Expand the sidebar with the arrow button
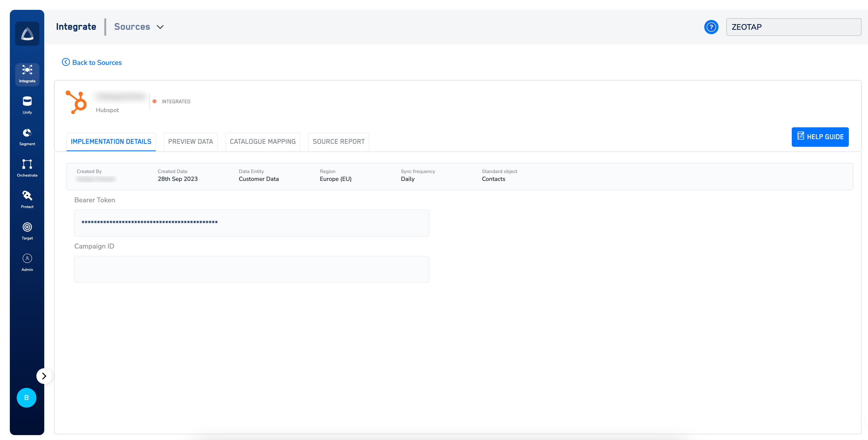868x440 pixels. [x=44, y=376]
